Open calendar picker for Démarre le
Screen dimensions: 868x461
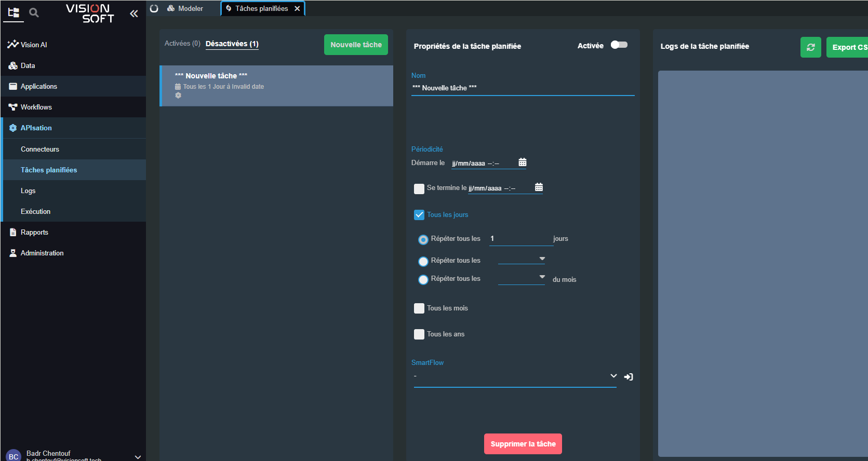point(523,162)
